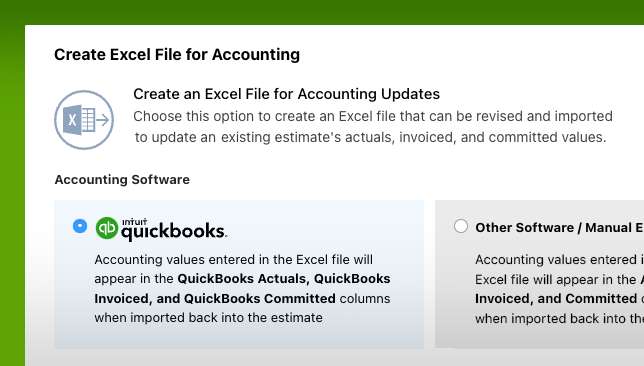Click the Other Software card description text
This screenshot has height=366, width=644.
tap(559, 289)
